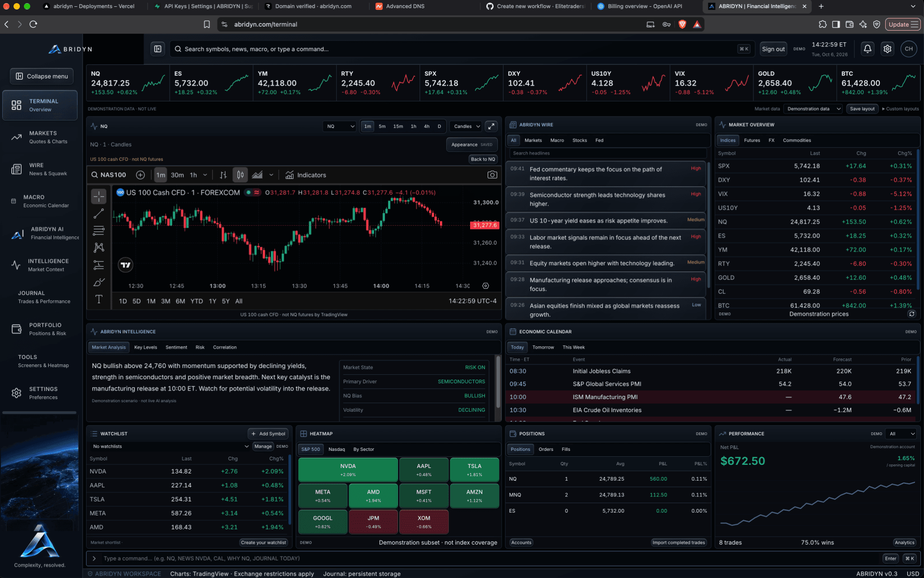Click the Add Symbol button
Image resolution: width=924 pixels, height=578 pixels.
(x=268, y=434)
